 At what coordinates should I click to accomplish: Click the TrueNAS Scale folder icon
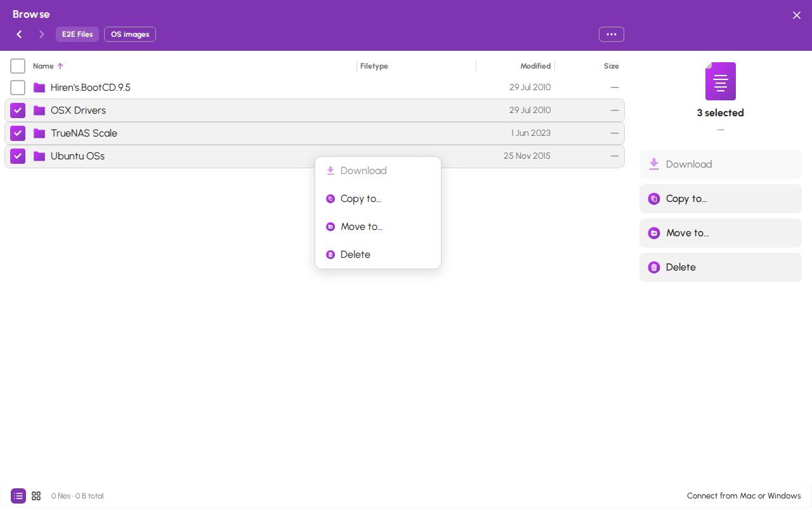(39, 133)
